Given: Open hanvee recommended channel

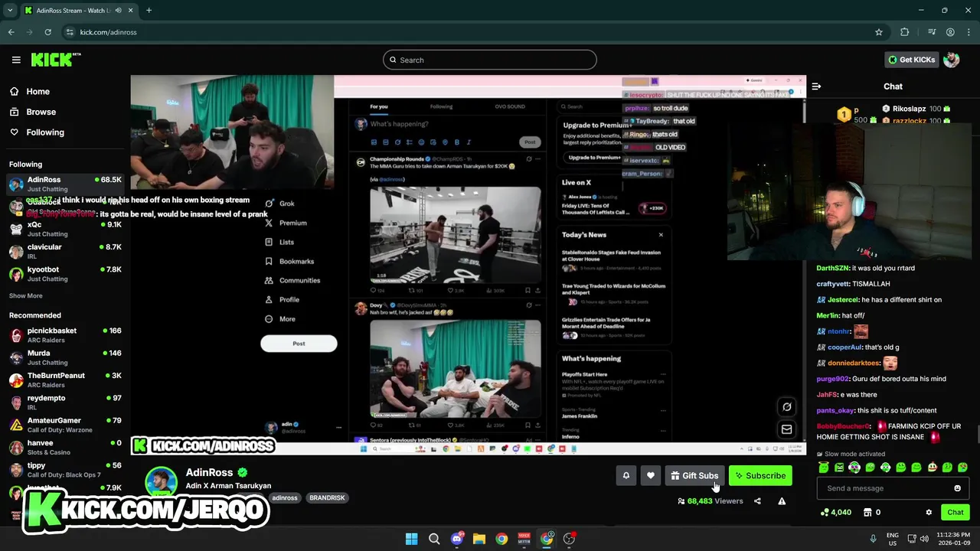Looking at the screenshot, I should [x=65, y=447].
